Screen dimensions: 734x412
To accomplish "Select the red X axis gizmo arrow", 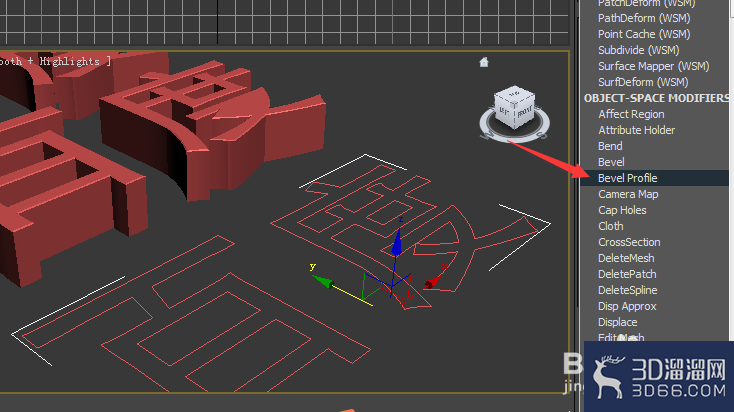I will [x=433, y=281].
